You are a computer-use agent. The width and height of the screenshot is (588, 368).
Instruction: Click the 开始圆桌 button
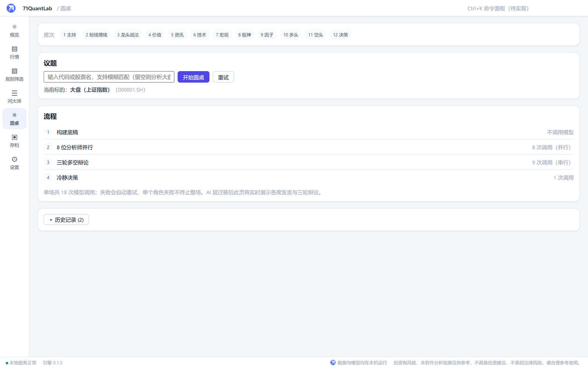click(193, 77)
